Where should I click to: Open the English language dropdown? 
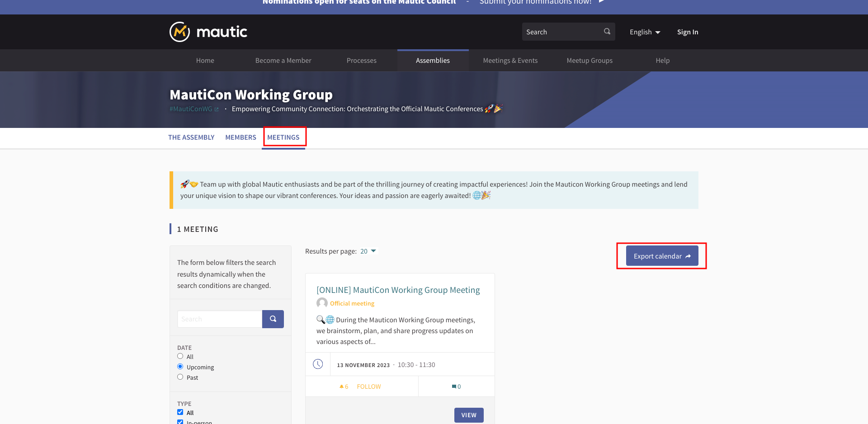(x=645, y=32)
